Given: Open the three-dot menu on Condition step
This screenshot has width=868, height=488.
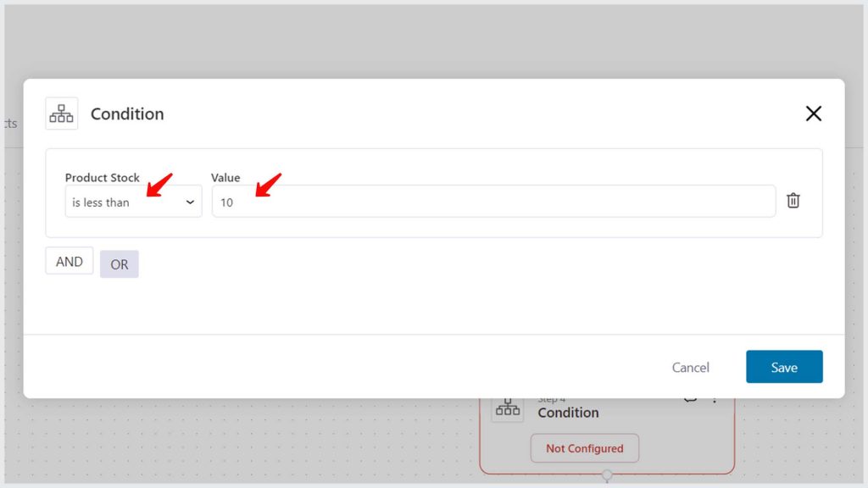Looking at the screenshot, I should (715, 400).
